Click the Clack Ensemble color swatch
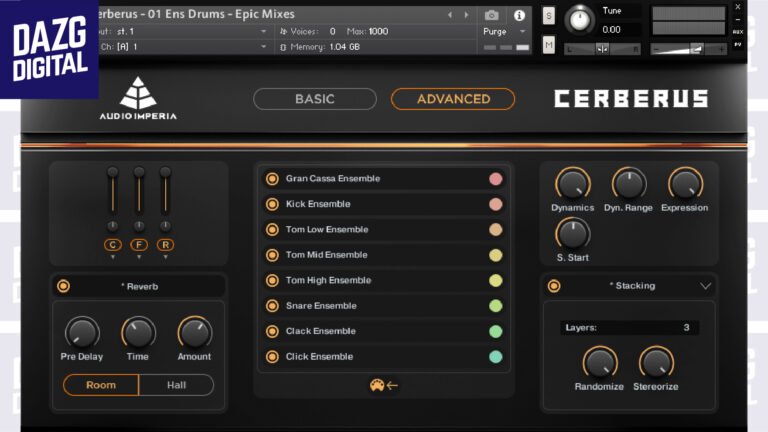768x432 pixels. click(496, 332)
